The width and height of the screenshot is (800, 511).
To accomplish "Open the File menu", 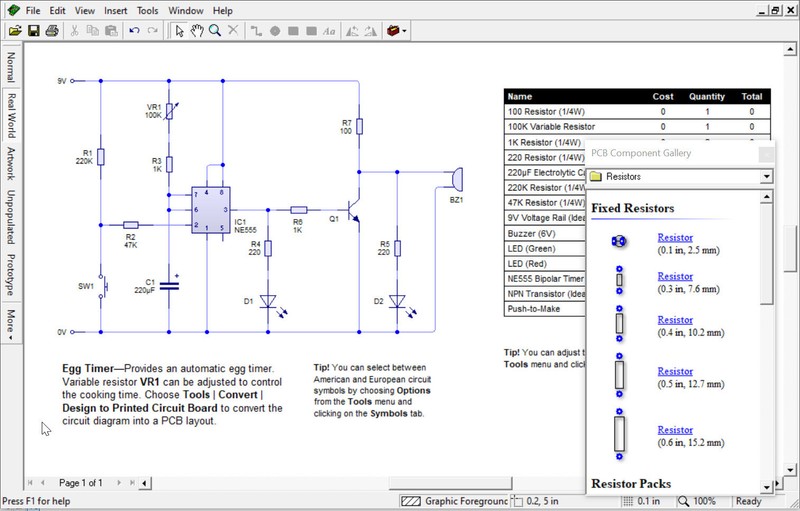I will pyautogui.click(x=33, y=10).
